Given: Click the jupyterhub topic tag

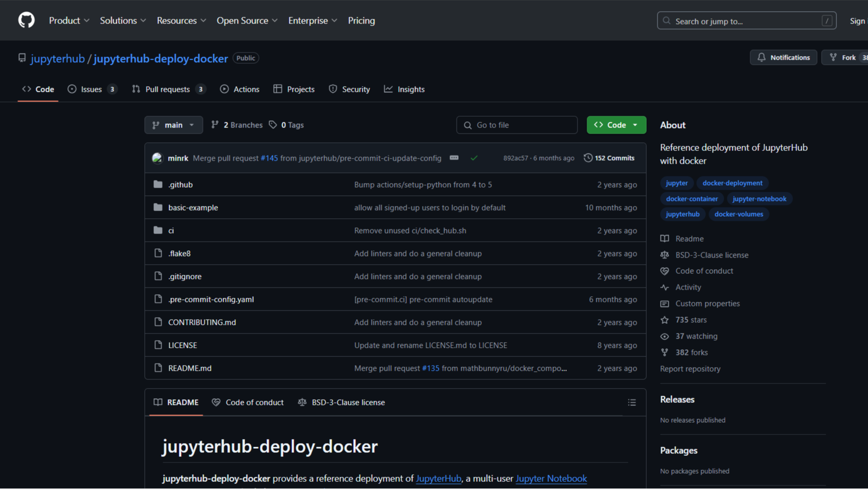Looking at the screenshot, I should 682,214.
